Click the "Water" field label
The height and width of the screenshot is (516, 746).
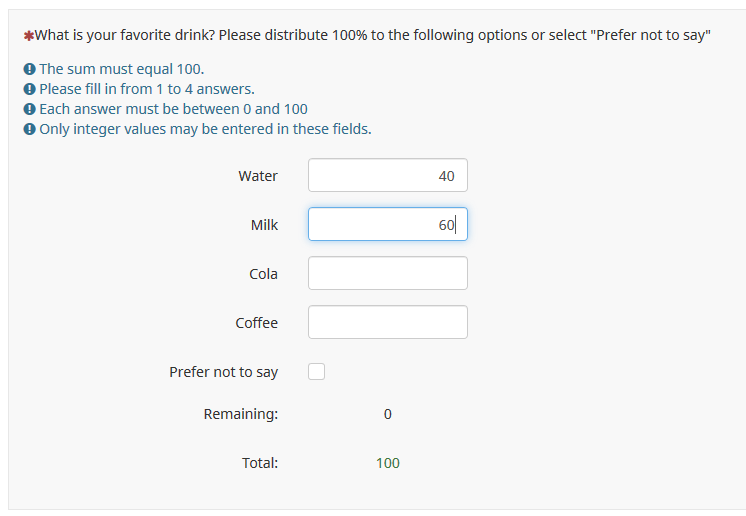[x=258, y=176]
